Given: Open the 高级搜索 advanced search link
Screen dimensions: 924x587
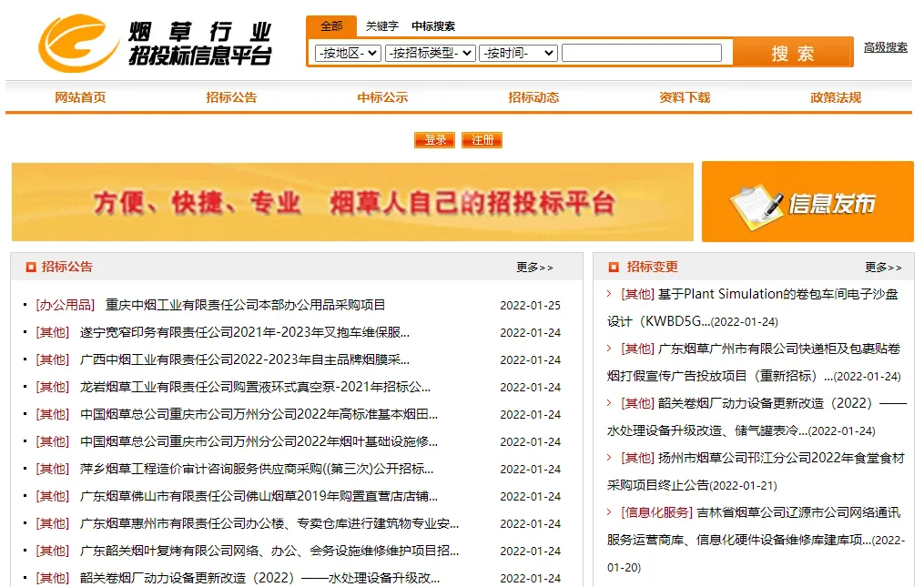Looking at the screenshot, I should [885, 47].
